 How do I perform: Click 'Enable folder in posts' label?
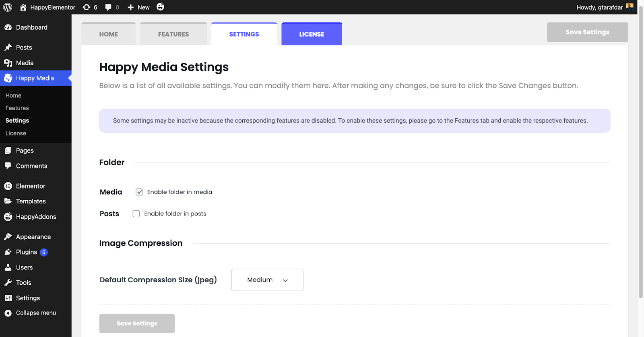[175, 214]
